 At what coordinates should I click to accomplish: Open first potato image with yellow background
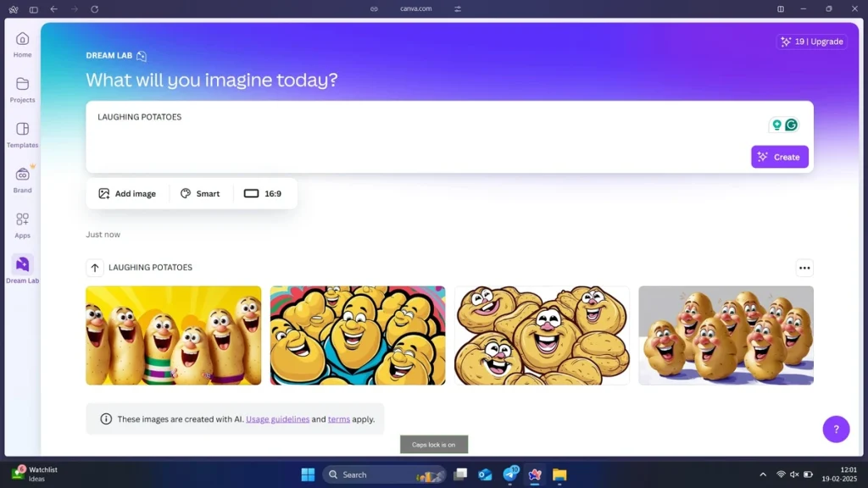[x=173, y=335]
